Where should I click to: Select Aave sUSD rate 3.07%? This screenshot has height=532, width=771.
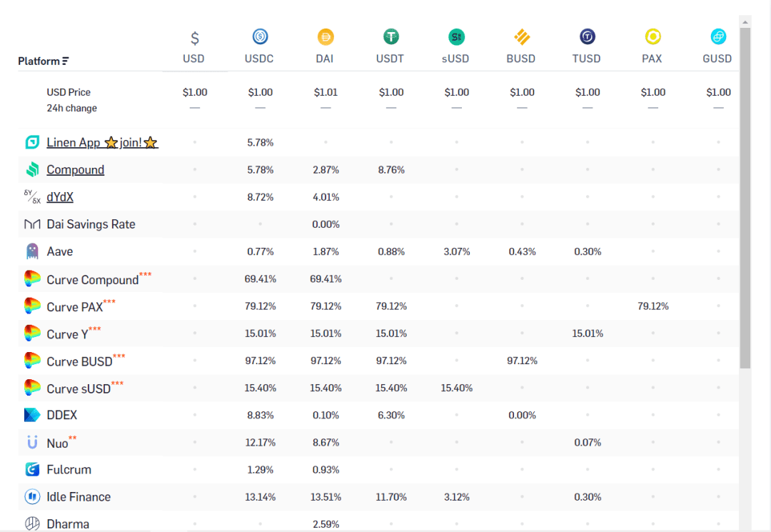point(456,252)
